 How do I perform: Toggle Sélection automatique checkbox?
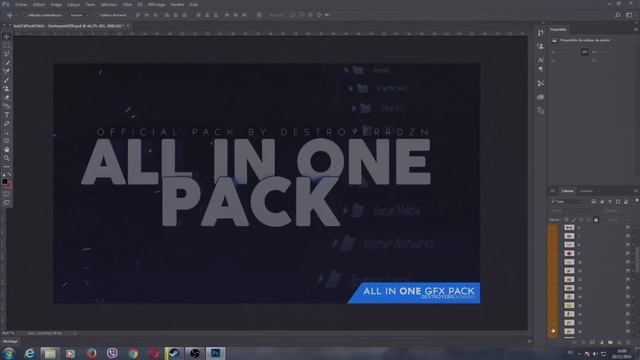coord(26,15)
